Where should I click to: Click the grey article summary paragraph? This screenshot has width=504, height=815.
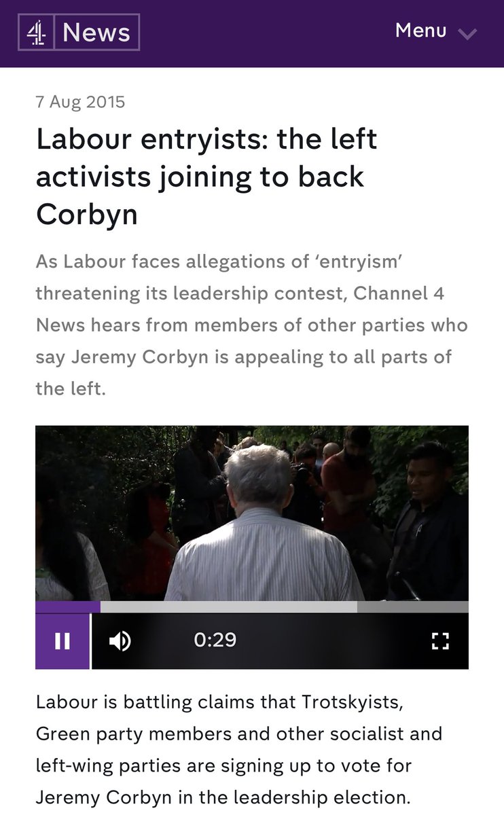tap(251, 325)
